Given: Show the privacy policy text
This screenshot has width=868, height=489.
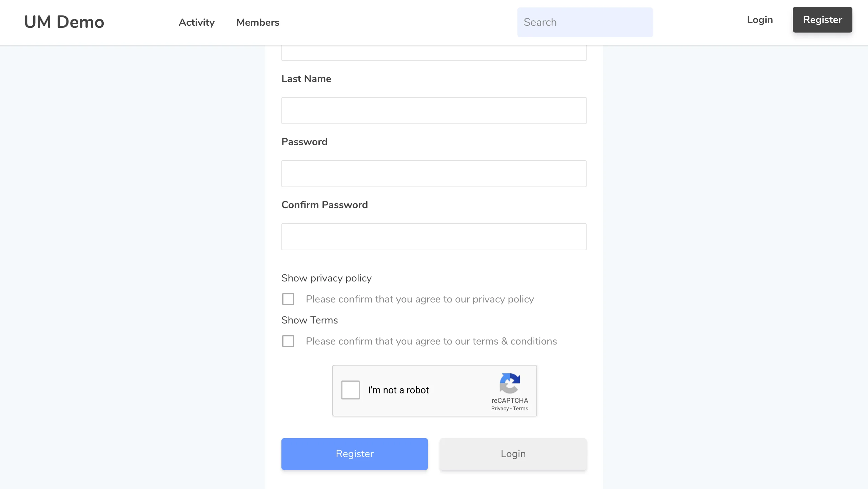Looking at the screenshot, I should [x=326, y=278].
